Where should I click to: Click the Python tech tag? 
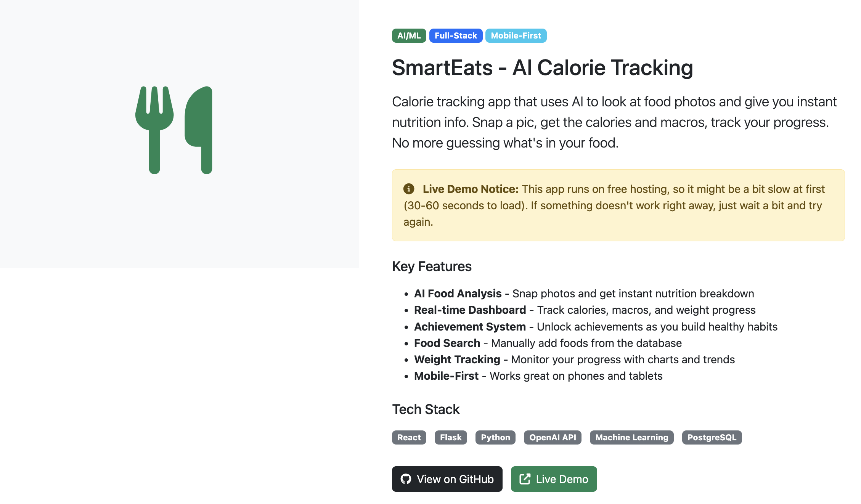[x=495, y=437]
